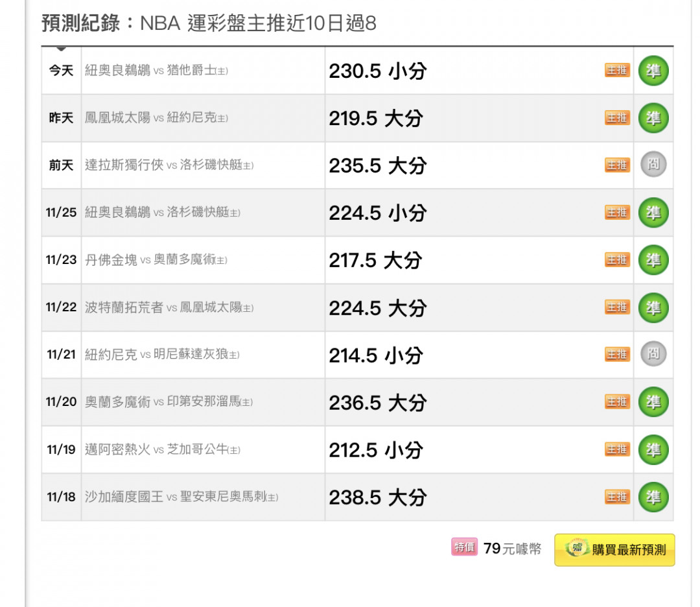Select matchup 丹佛金塊 vs 奧蘭多魔術
700x607 pixels.
156,259
